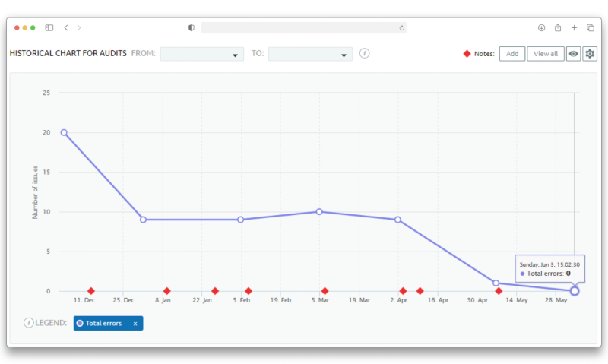Click the legend info icon
The image size is (608, 364).
pyautogui.click(x=28, y=322)
